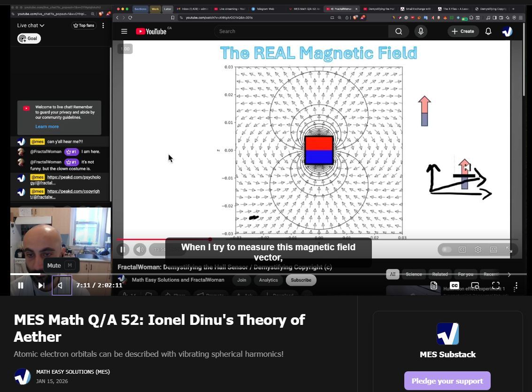Open YouTube hamburger guide menu
Viewport: 532px width, 392px height.
tap(124, 31)
